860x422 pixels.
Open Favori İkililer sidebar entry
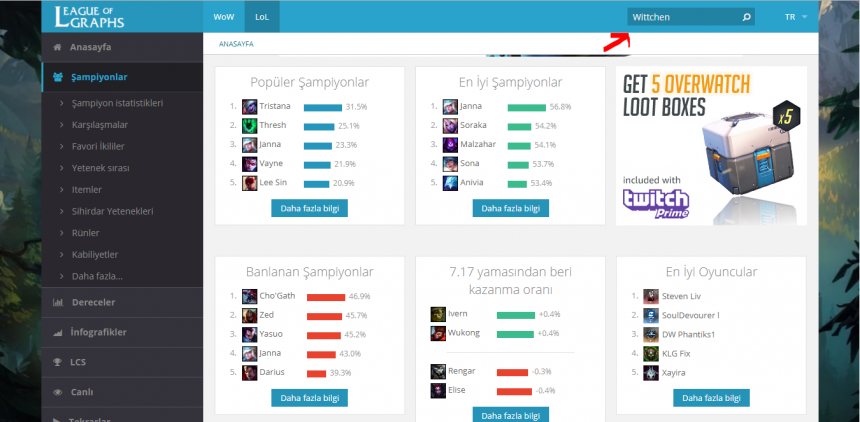pyautogui.click(x=98, y=147)
